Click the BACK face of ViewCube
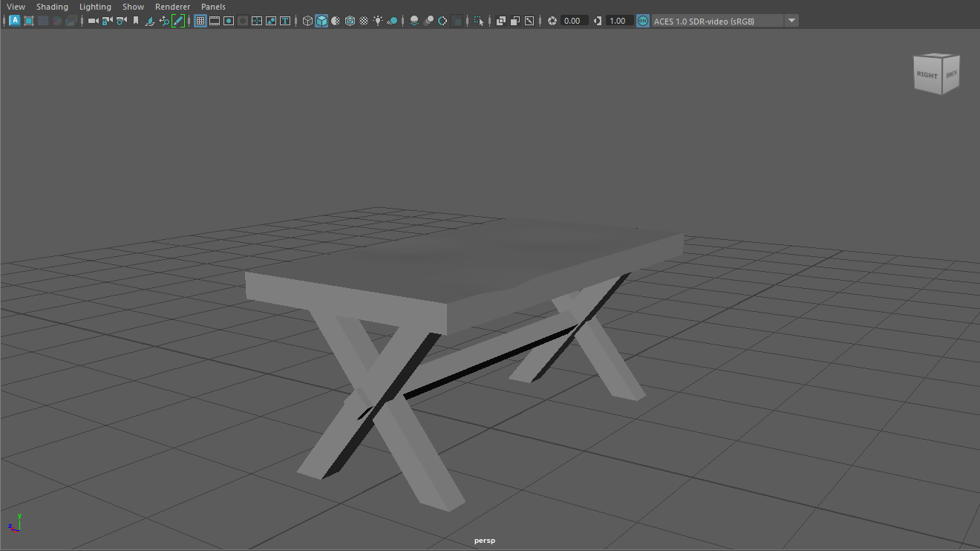Viewport: 980px width, 551px height. [x=951, y=74]
